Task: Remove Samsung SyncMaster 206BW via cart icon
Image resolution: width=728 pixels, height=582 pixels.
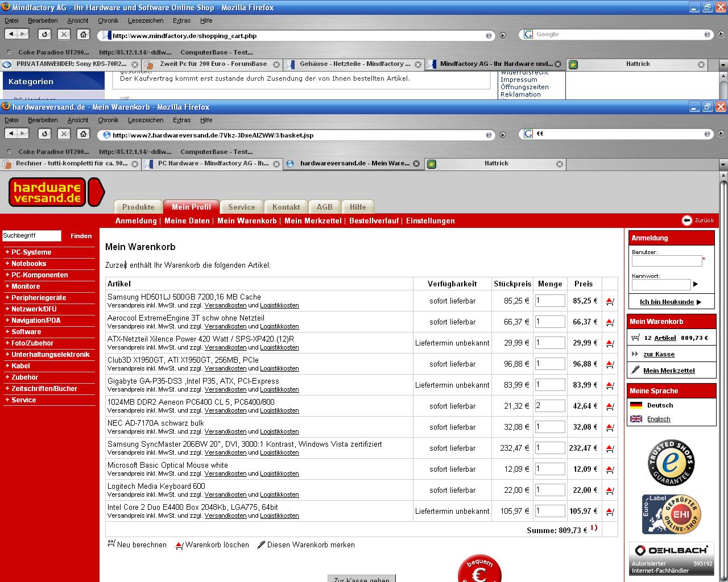Action: (610, 448)
